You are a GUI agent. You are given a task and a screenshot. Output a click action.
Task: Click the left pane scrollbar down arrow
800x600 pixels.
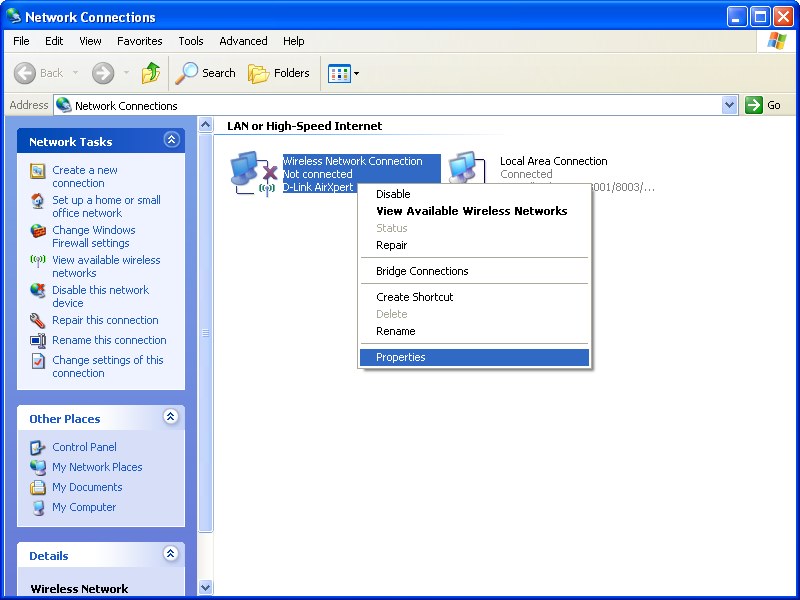click(206, 587)
